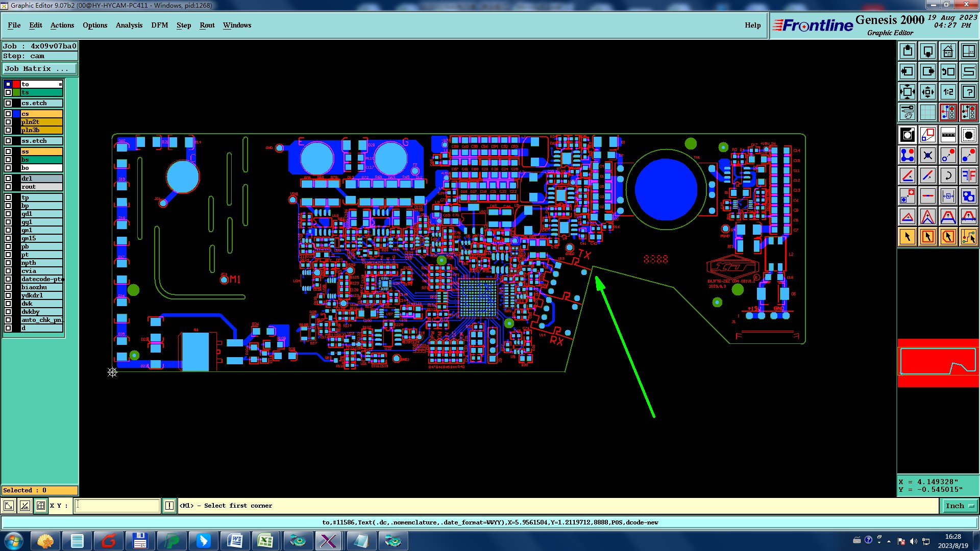This screenshot has height=551, width=980.
Task: Toggle the grid display icon
Action: [928, 112]
